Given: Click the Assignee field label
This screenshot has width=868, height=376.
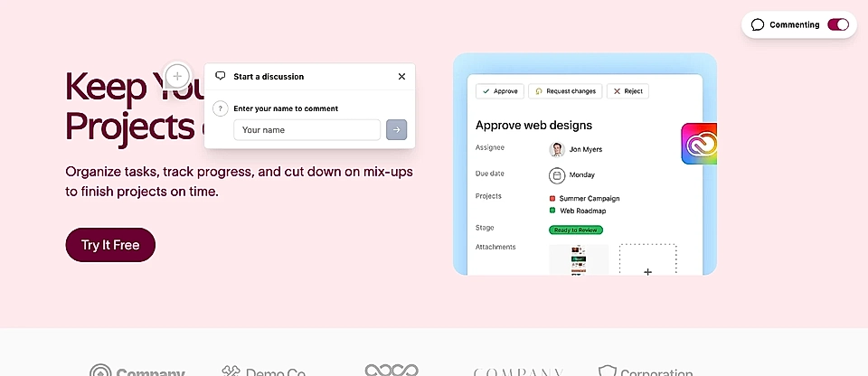Looking at the screenshot, I should (x=490, y=147).
